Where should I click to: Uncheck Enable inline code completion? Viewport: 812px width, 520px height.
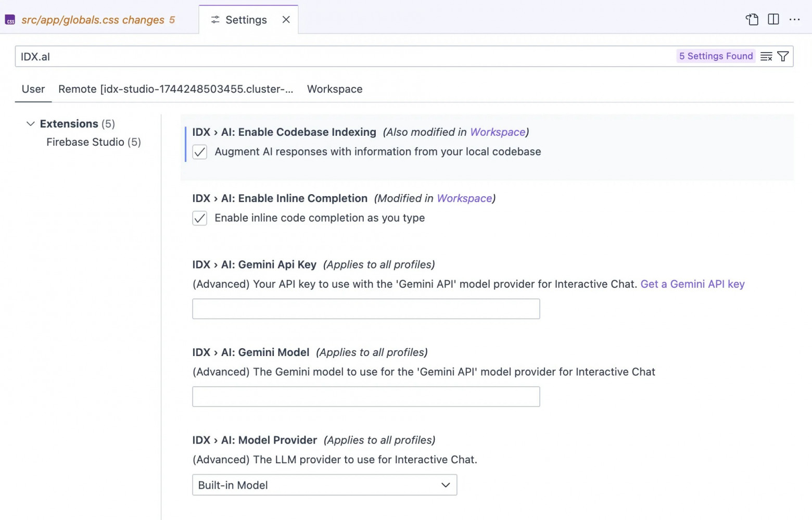200,218
